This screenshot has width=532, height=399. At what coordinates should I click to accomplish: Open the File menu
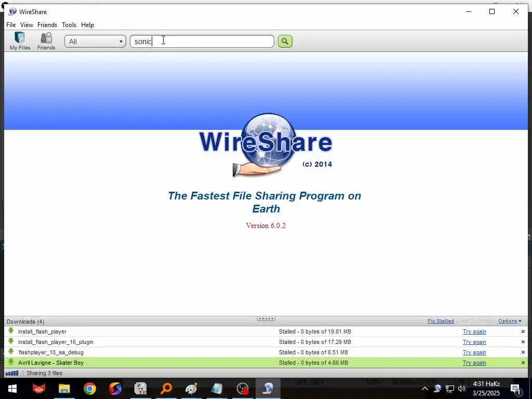(x=11, y=25)
